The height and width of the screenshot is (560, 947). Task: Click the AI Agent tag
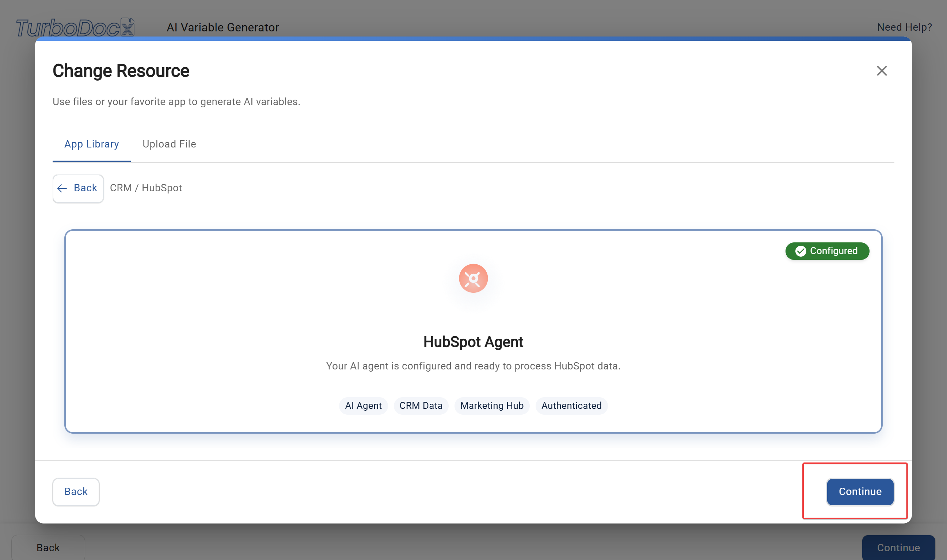point(363,406)
